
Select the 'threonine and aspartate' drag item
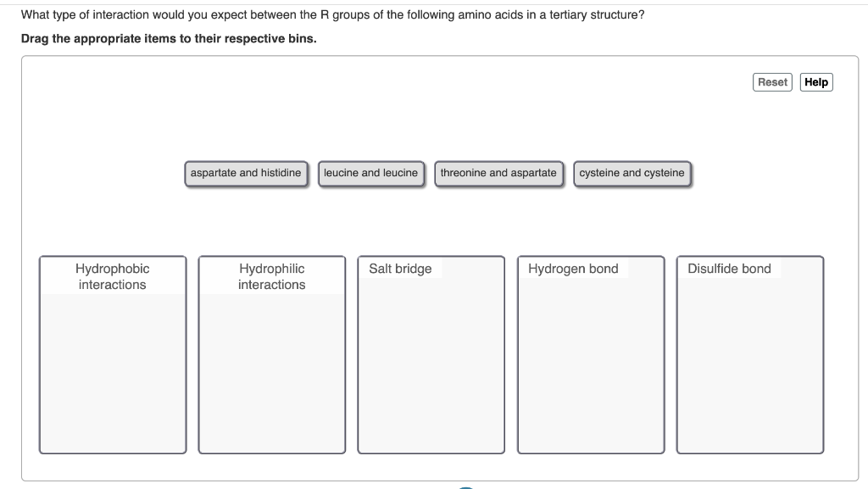[499, 173]
